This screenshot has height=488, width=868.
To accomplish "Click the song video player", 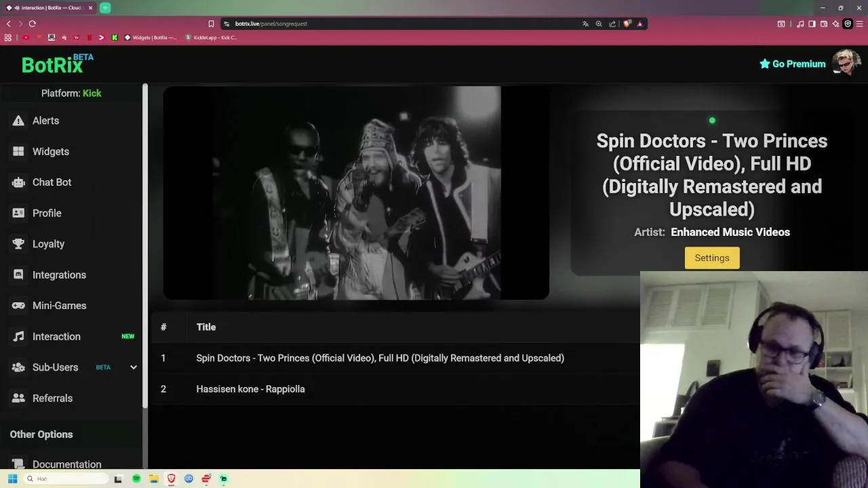I will tap(356, 192).
